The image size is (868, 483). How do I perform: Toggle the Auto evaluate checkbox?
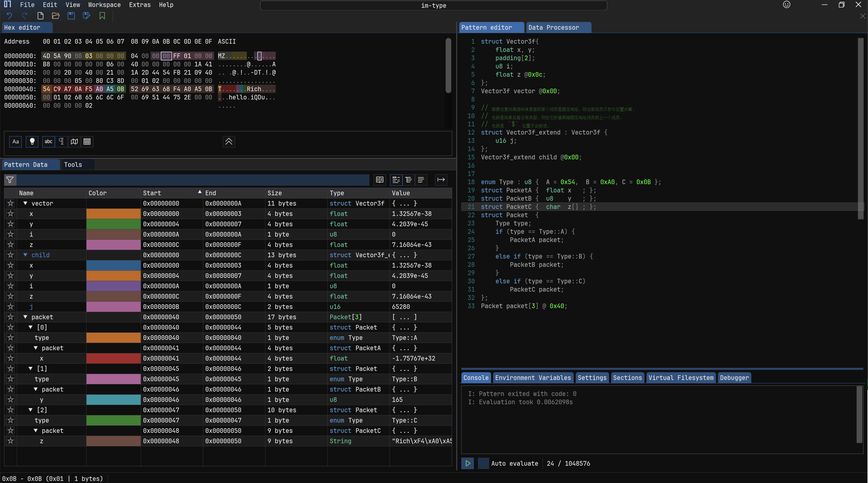click(x=483, y=463)
